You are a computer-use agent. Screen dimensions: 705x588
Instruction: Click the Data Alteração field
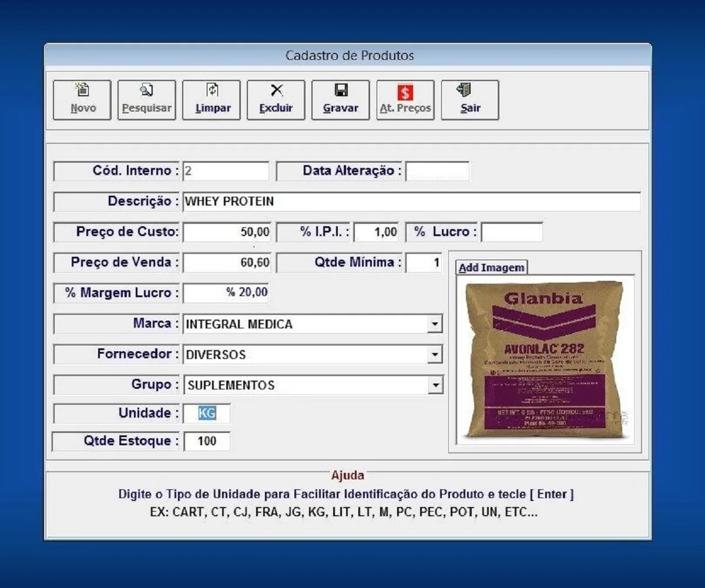coord(437,171)
